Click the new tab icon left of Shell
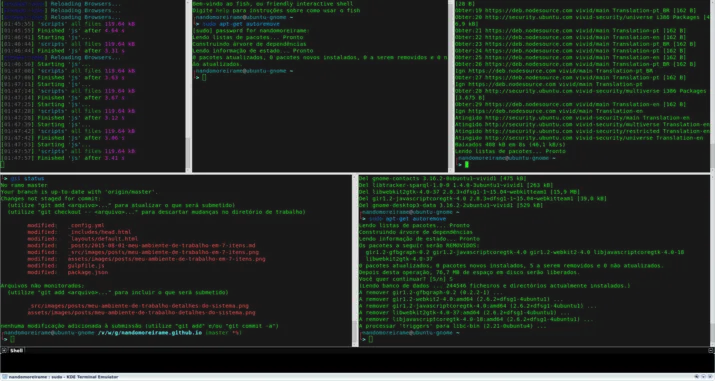The width and height of the screenshot is (715, 381). coord(4,350)
